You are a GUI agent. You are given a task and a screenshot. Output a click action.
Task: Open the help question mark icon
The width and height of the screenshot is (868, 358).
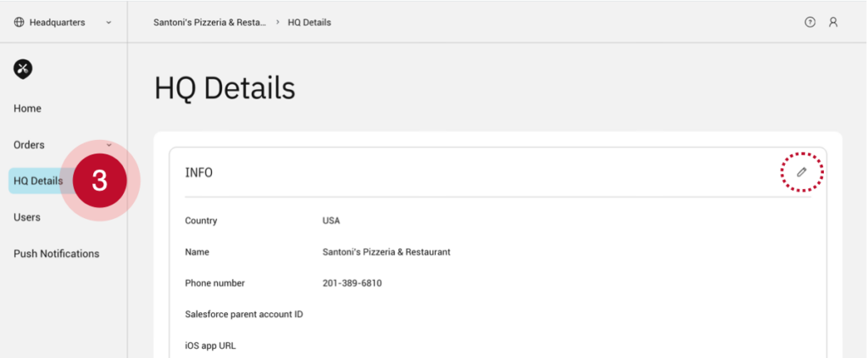[x=810, y=22]
